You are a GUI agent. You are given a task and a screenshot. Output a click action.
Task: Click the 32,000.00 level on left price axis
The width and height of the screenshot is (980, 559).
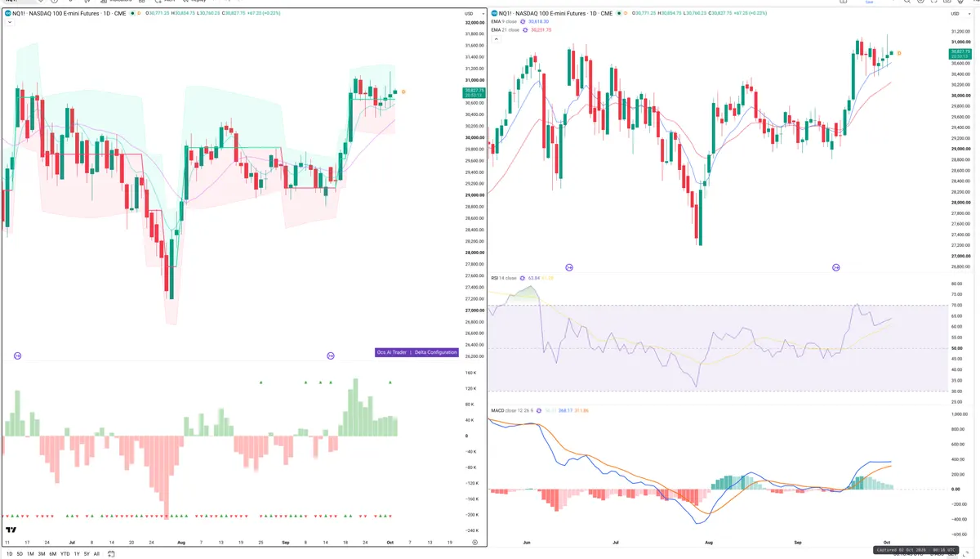(474, 23)
